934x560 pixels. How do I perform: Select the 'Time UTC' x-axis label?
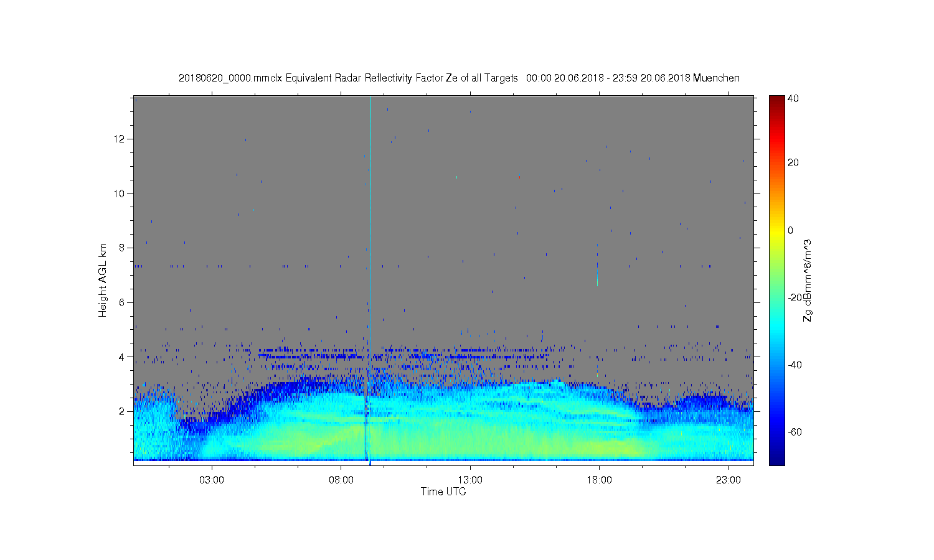click(x=443, y=492)
